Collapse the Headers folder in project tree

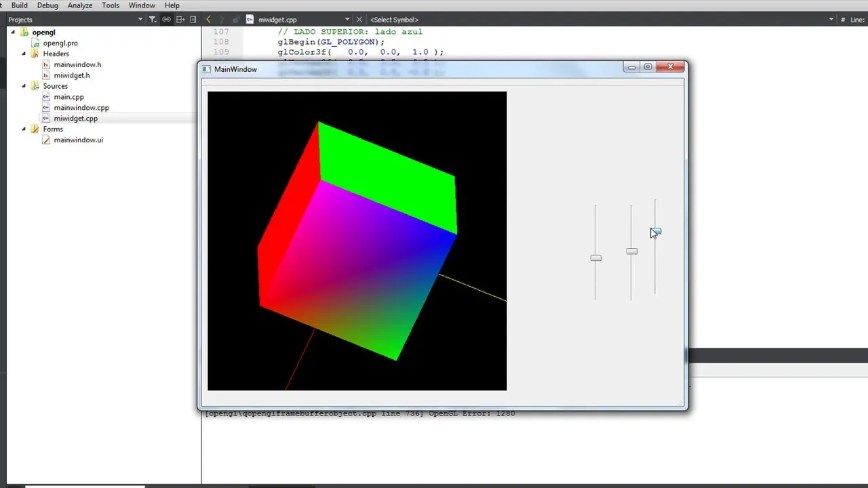[x=24, y=54]
